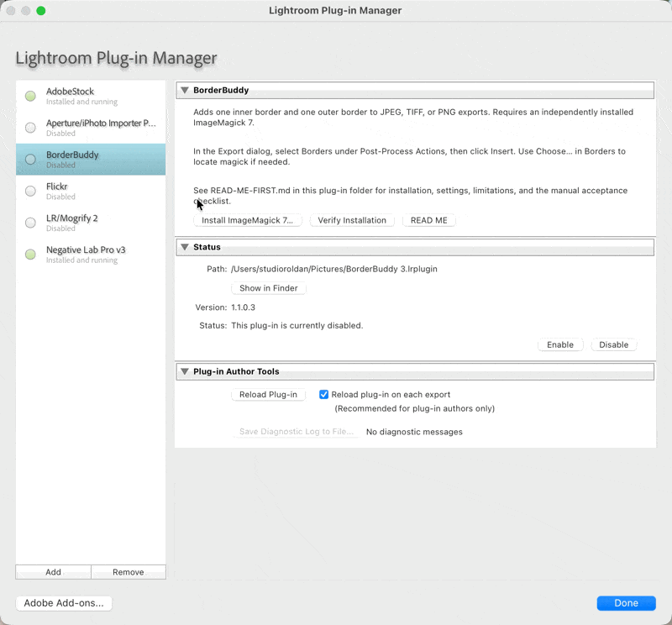Image resolution: width=672 pixels, height=625 pixels.
Task: Click the Flickr status indicator circle
Action: point(30,192)
